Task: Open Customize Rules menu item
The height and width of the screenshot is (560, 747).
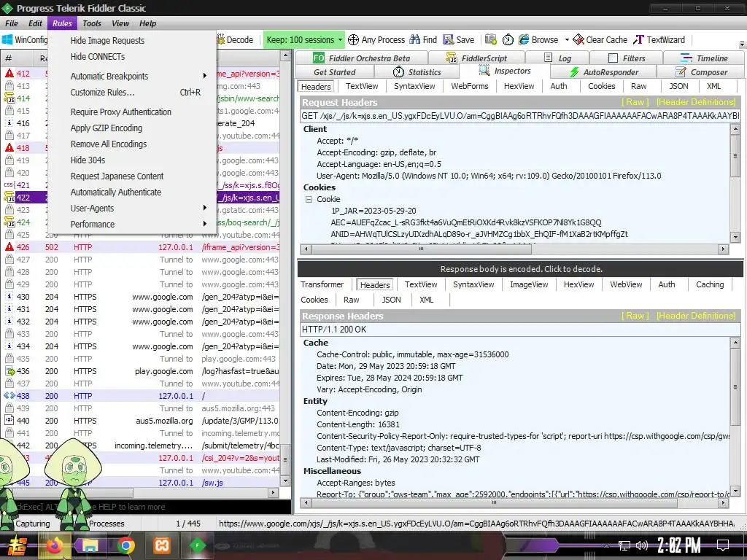Action: (133, 93)
